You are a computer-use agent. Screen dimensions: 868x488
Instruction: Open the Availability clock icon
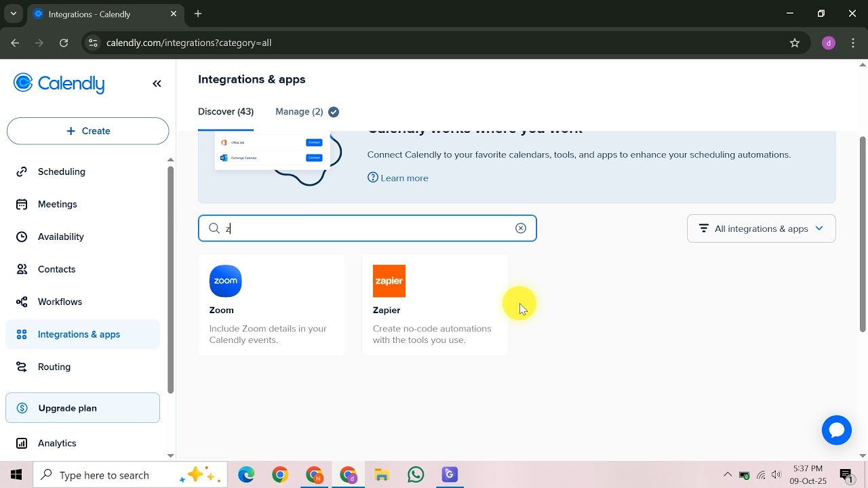point(22,237)
